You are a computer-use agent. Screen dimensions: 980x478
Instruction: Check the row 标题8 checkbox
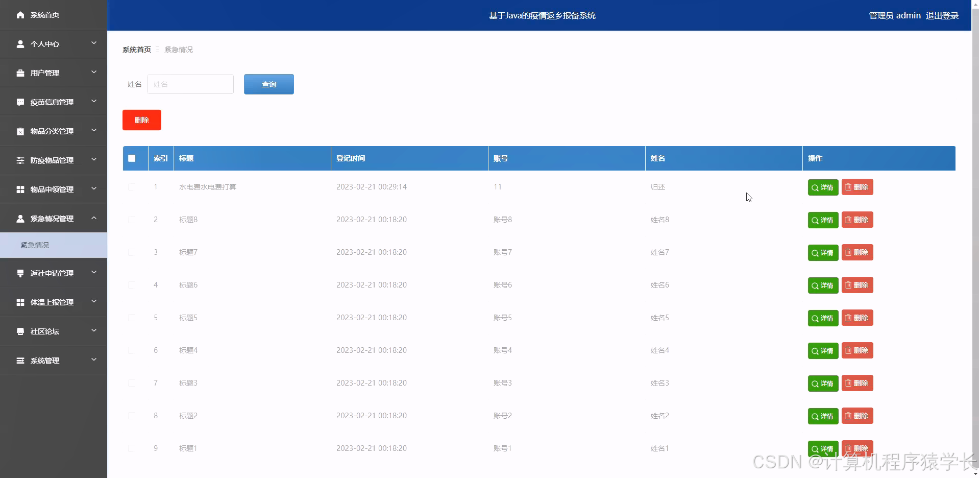[132, 220]
